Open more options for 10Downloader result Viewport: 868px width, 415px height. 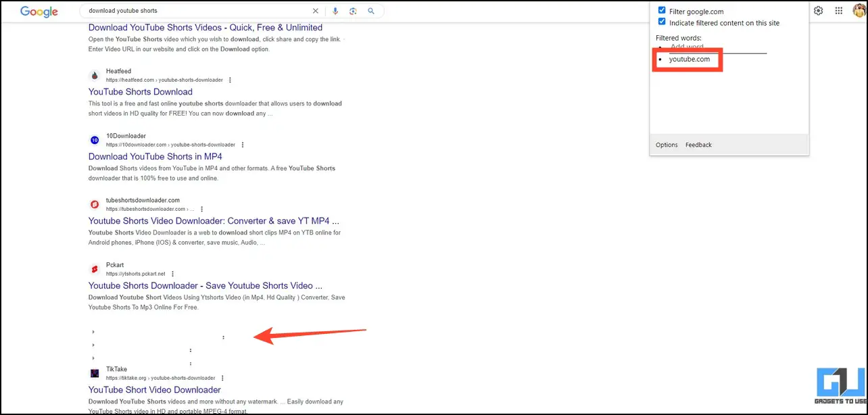(x=243, y=145)
